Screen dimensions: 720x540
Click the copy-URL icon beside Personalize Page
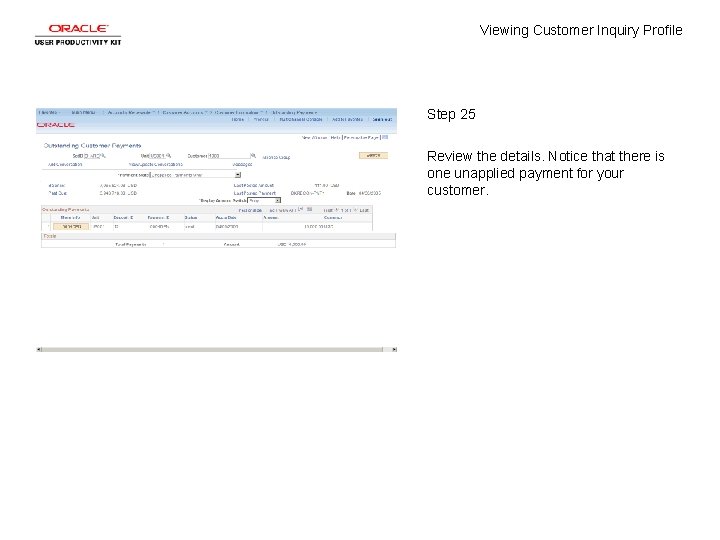point(385,137)
